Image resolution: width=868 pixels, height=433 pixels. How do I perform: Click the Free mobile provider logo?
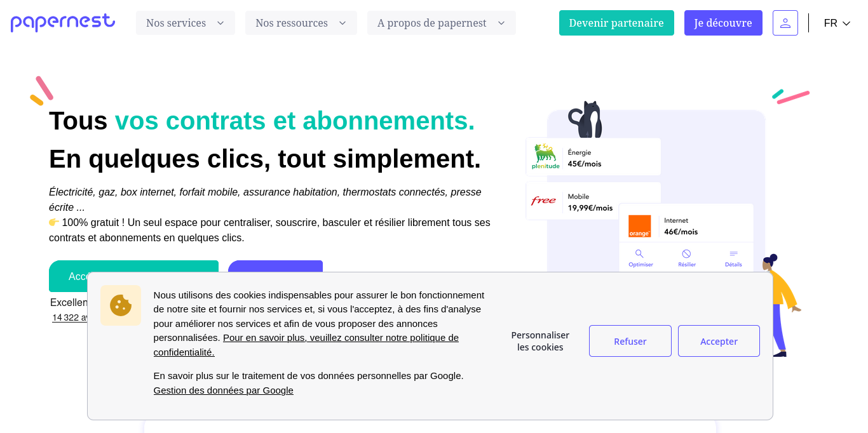pos(545,201)
